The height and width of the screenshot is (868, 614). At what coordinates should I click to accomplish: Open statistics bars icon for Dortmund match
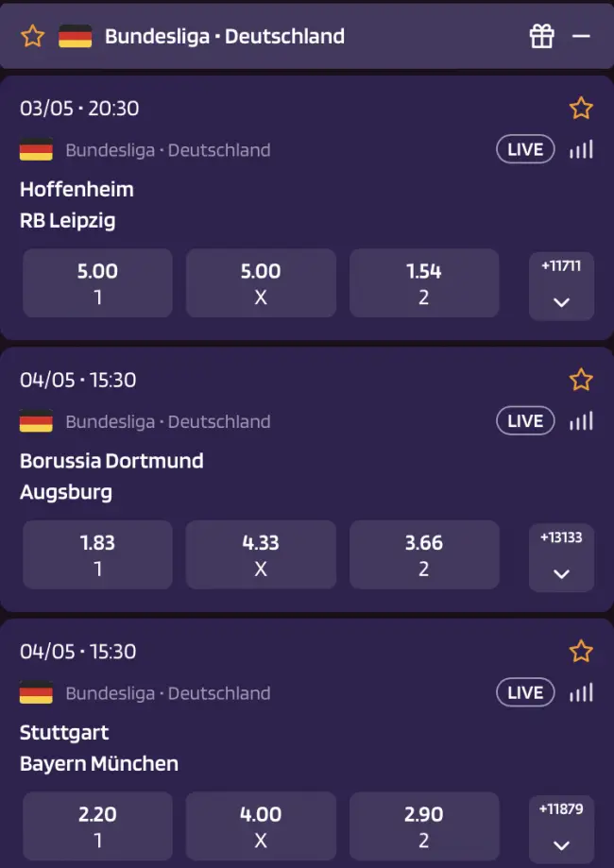tap(581, 421)
